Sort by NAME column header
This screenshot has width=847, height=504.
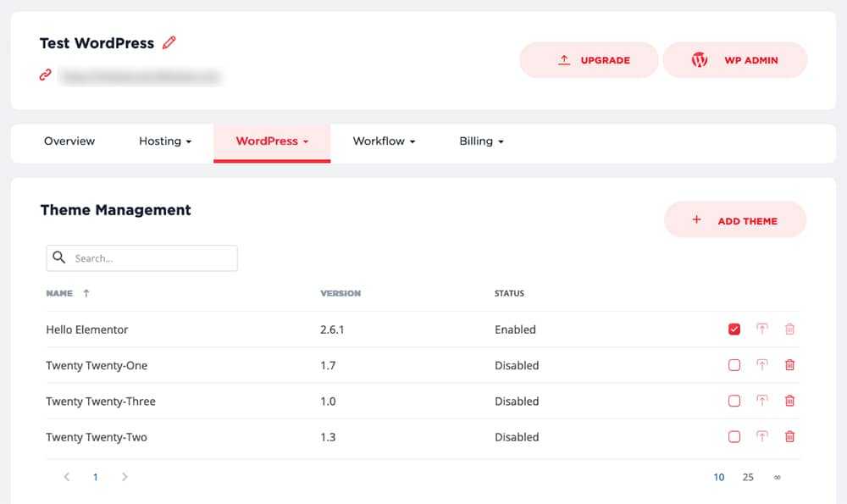59,293
